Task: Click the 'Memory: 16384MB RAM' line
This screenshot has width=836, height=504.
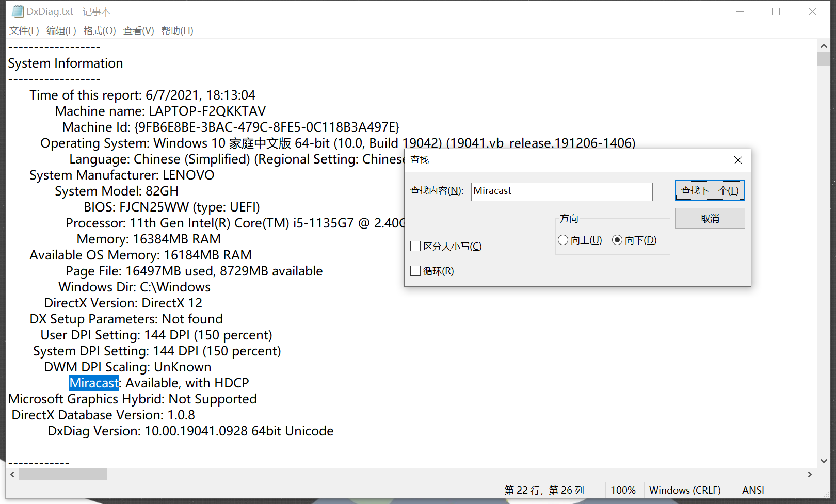Action: (x=149, y=239)
